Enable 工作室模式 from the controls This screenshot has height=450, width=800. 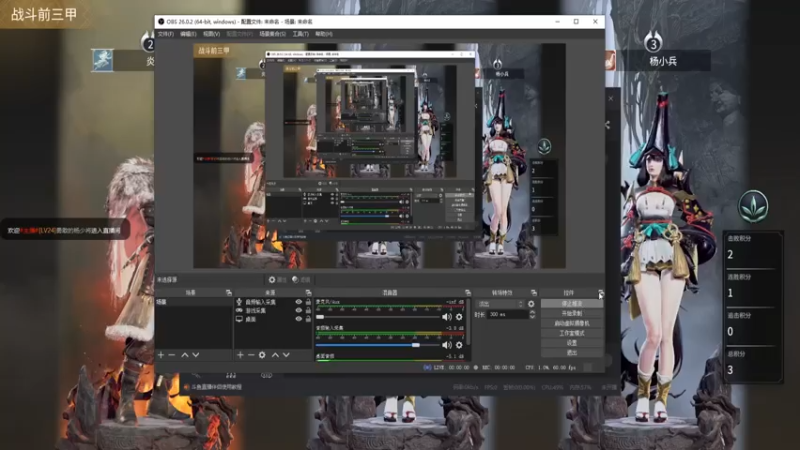pyautogui.click(x=572, y=333)
